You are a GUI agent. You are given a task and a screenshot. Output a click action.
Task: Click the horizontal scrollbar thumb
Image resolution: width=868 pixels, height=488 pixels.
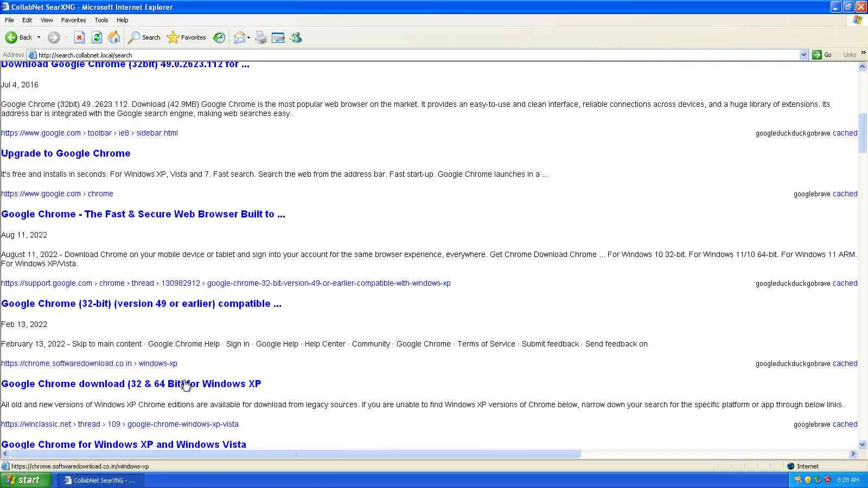pos(295,454)
